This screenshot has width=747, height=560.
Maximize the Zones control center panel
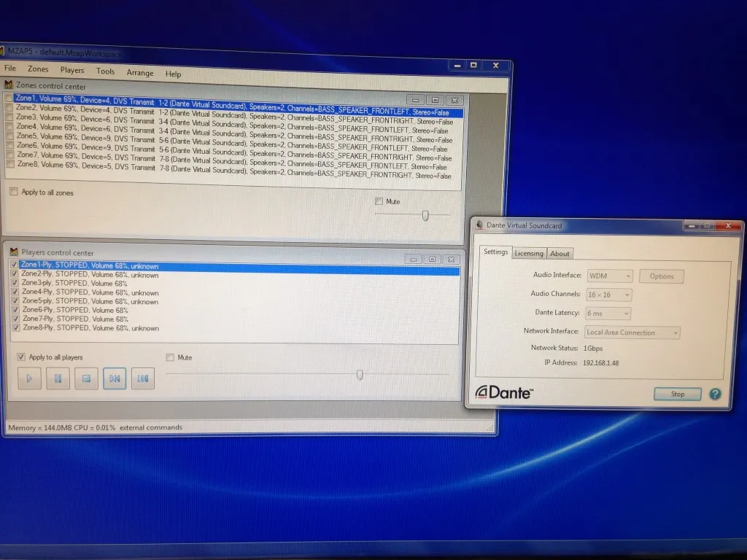(x=435, y=100)
